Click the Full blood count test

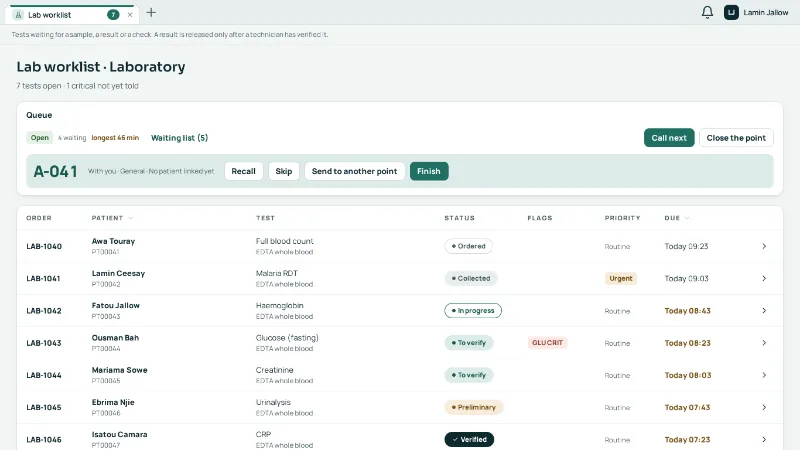coord(285,241)
